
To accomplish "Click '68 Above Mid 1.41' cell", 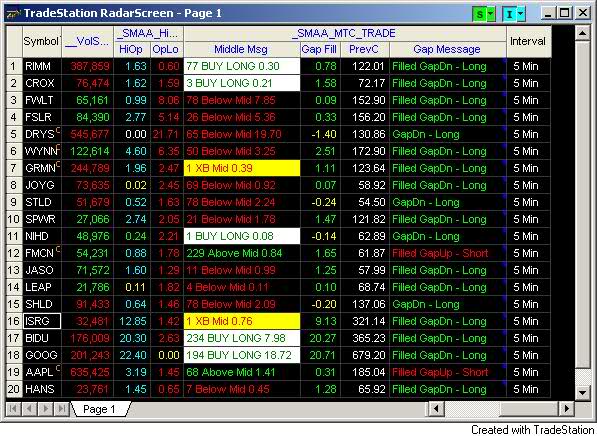I will pos(242,372).
